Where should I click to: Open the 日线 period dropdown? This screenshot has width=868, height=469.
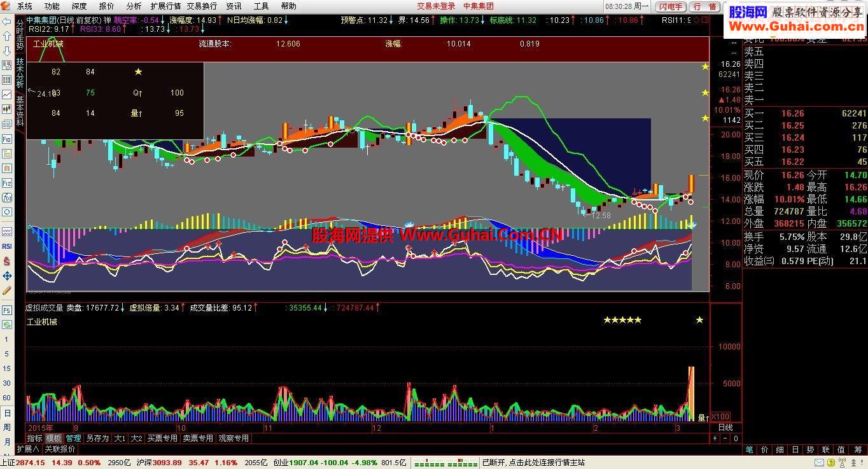(725, 428)
